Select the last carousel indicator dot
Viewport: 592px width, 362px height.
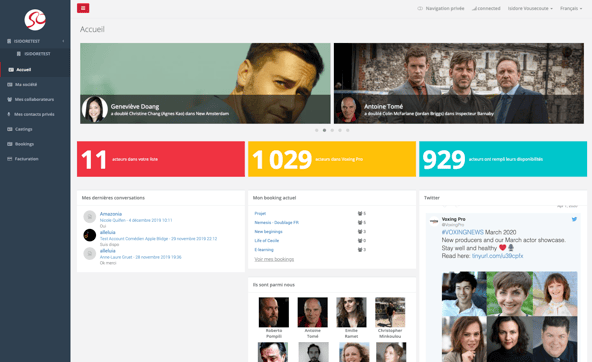click(348, 130)
